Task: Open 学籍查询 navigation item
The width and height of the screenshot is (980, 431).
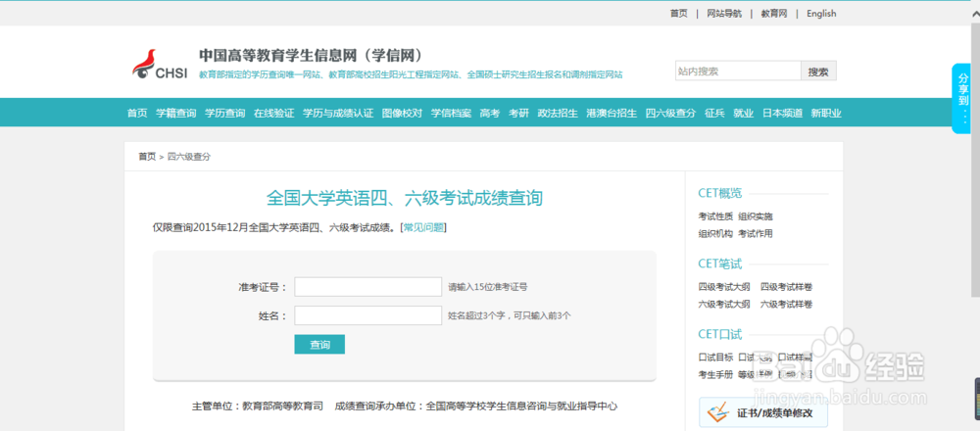Action: tap(176, 113)
